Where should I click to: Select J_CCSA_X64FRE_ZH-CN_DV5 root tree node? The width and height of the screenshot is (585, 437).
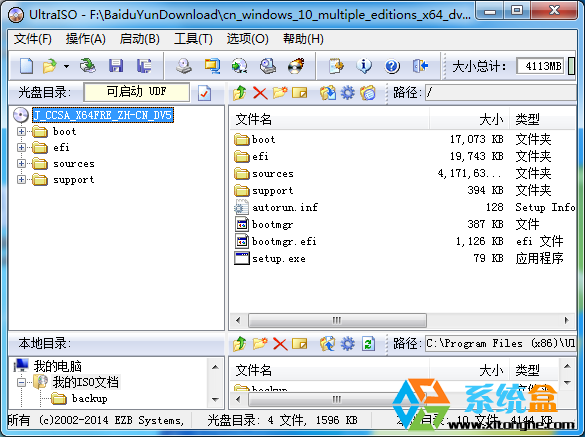click(x=103, y=115)
